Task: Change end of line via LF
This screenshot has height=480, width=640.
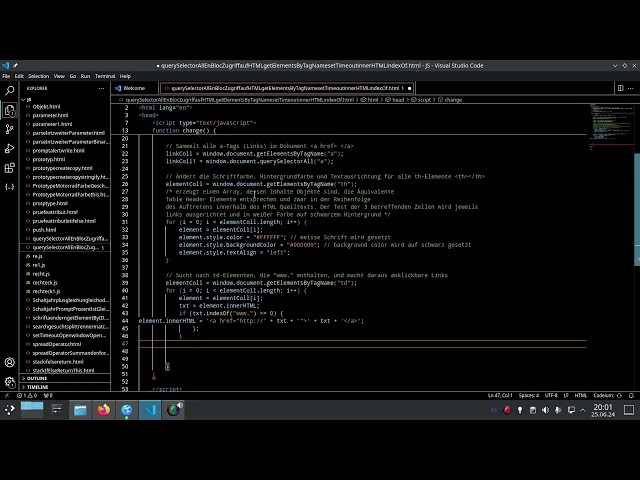Action: (566, 395)
